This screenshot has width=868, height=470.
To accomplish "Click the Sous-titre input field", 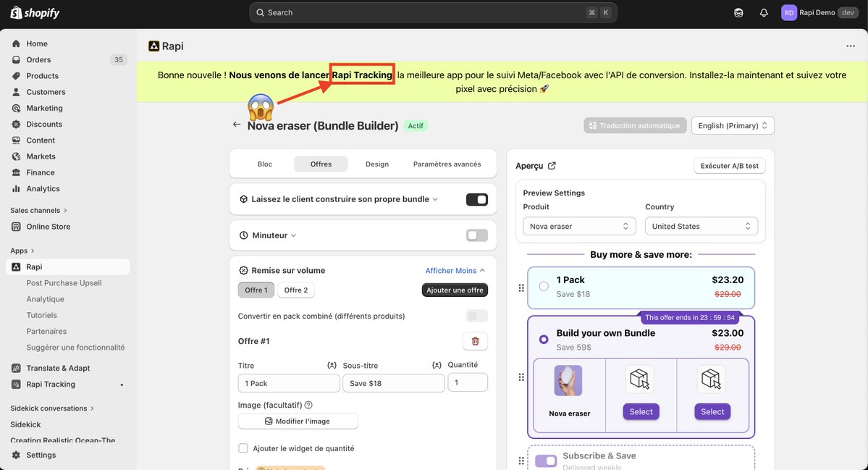I will (x=394, y=383).
